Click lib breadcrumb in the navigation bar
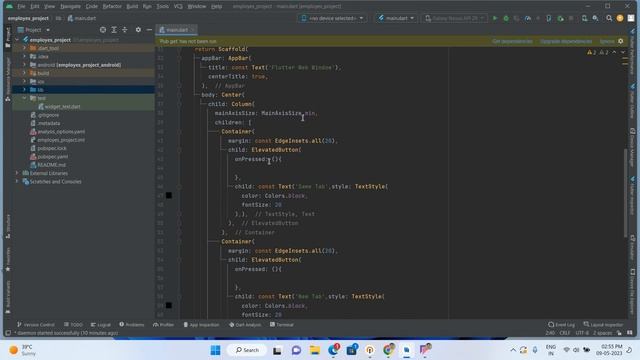Image resolution: width=640 pixels, height=360 pixels. click(x=58, y=18)
